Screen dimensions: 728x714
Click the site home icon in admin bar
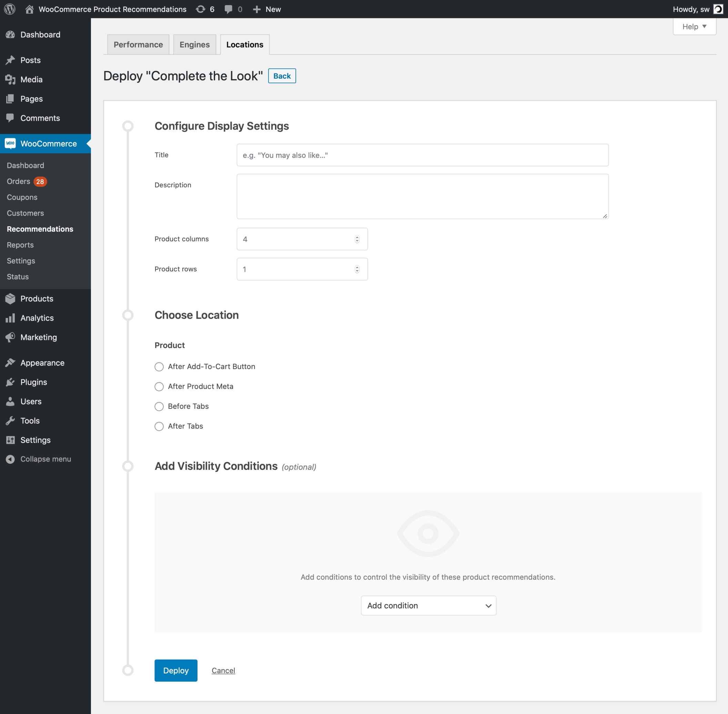(x=29, y=9)
